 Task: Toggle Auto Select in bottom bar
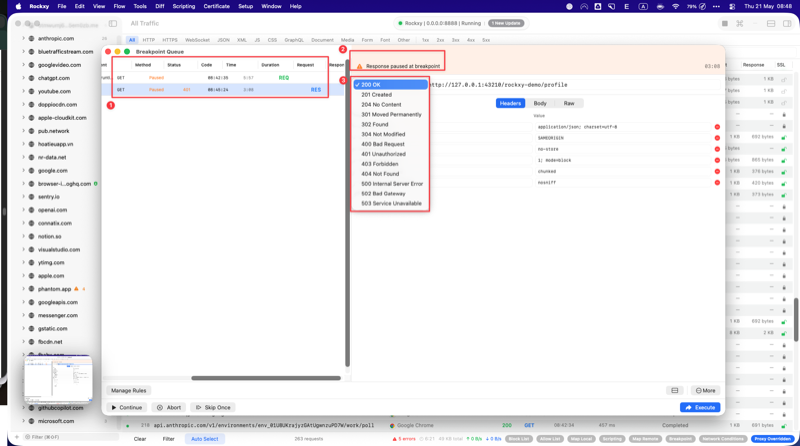205,439
